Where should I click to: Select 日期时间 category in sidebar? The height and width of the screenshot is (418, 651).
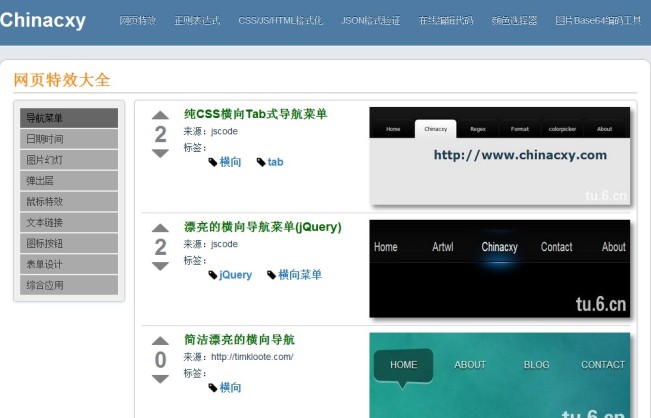click(x=69, y=139)
